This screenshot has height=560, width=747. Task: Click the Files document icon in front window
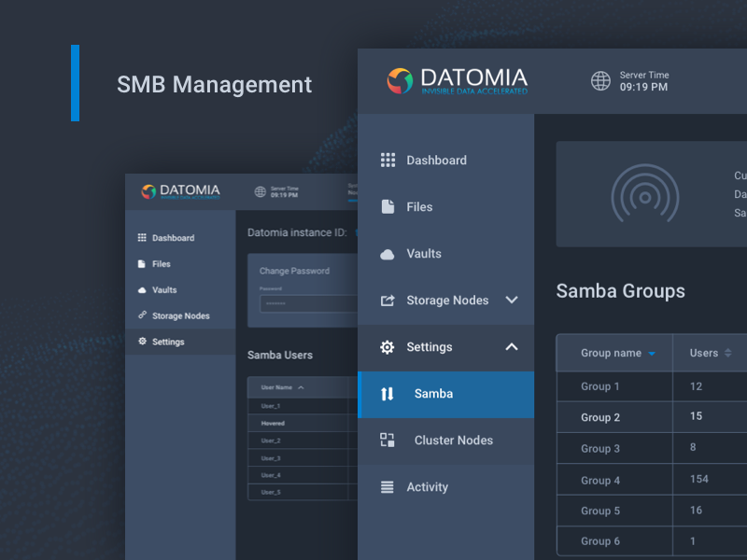click(388, 206)
